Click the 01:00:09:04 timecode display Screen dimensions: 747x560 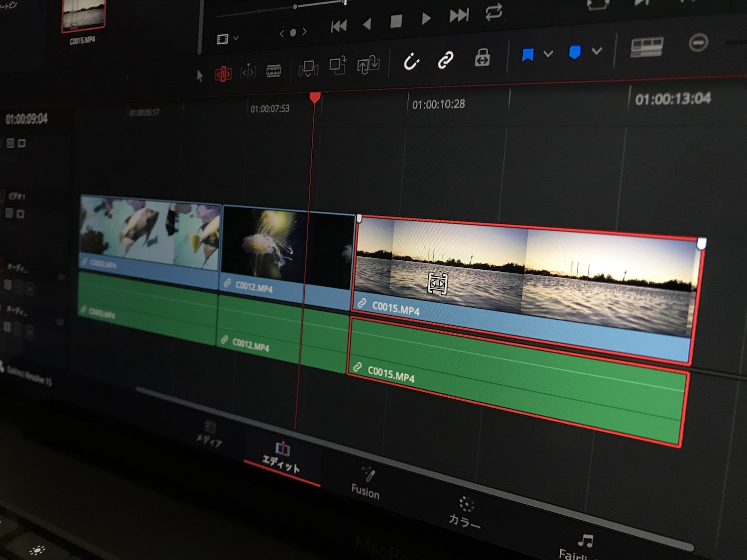tap(27, 119)
